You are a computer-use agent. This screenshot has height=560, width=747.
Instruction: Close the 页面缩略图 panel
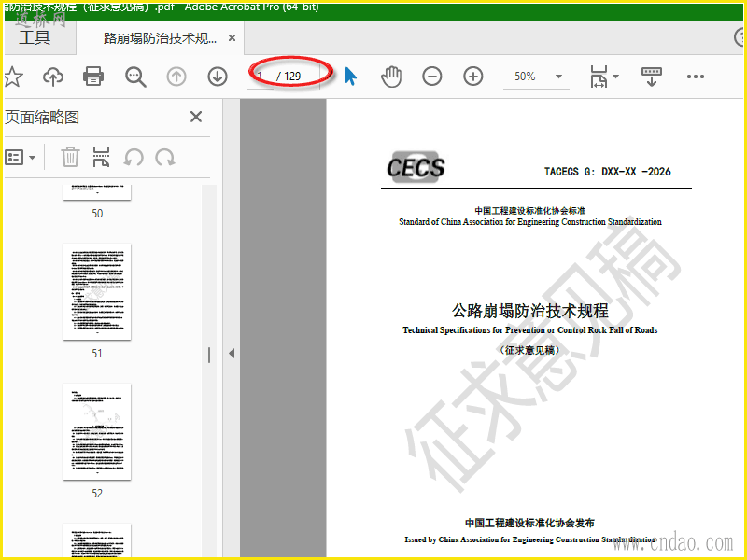196,117
